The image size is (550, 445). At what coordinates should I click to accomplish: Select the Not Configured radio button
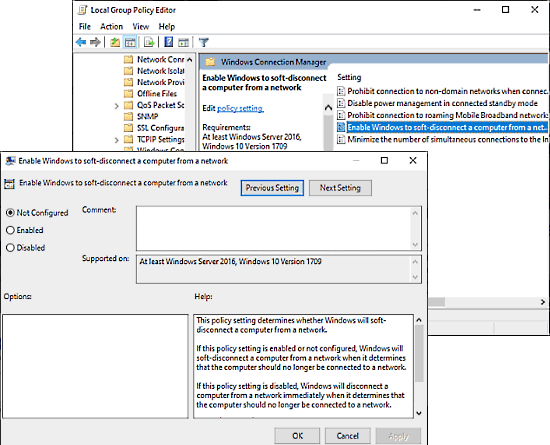(11, 213)
